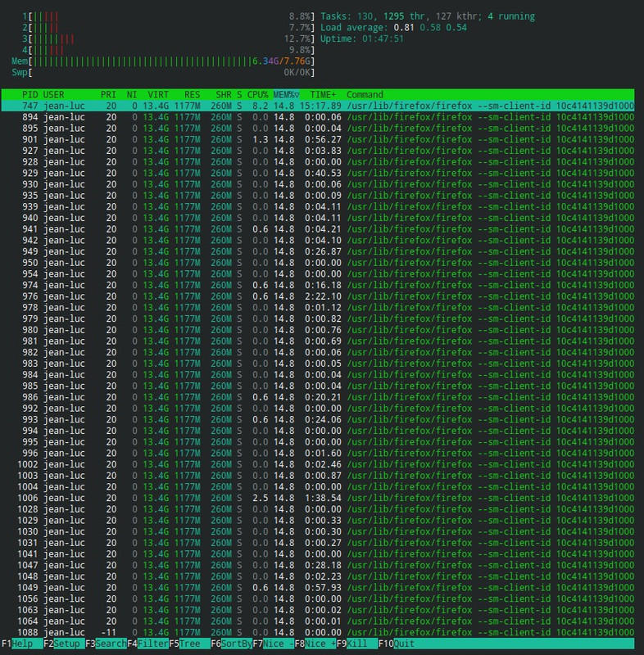Select process row with PID 1006
The image size is (644, 655).
click(x=318, y=498)
